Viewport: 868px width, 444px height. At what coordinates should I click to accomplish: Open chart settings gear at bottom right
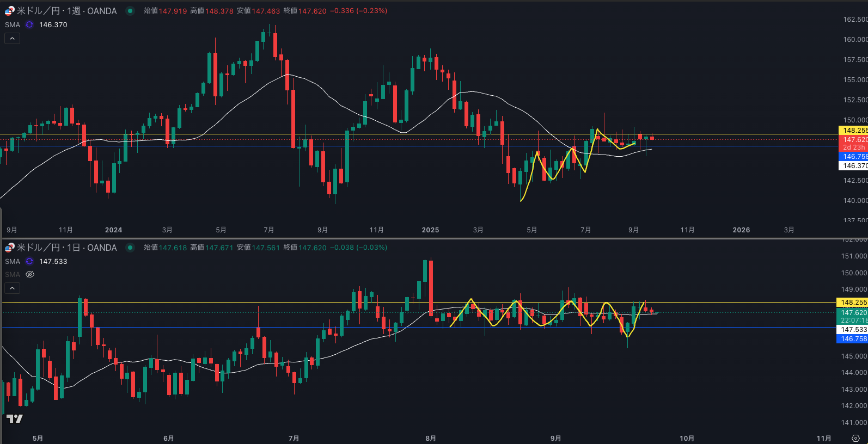855,438
